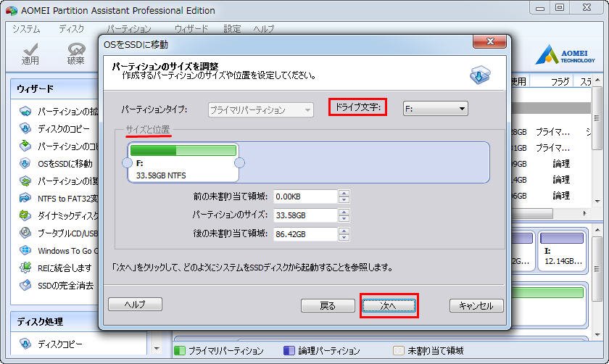The height and width of the screenshot is (364, 609).
Task: Decrease 後の未割り当て領域 with down arrow
Action: pos(344,237)
